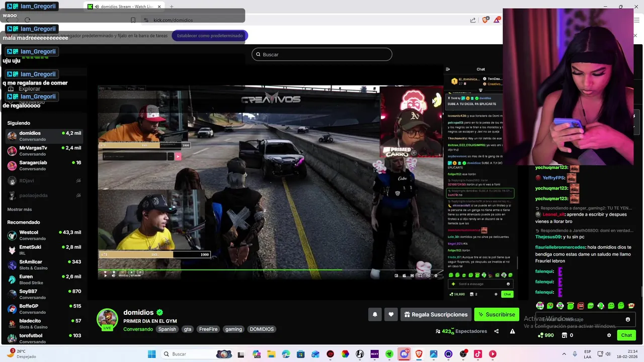Mute the embedded video volume
This screenshot has width=644, height=362.
click(x=113, y=275)
